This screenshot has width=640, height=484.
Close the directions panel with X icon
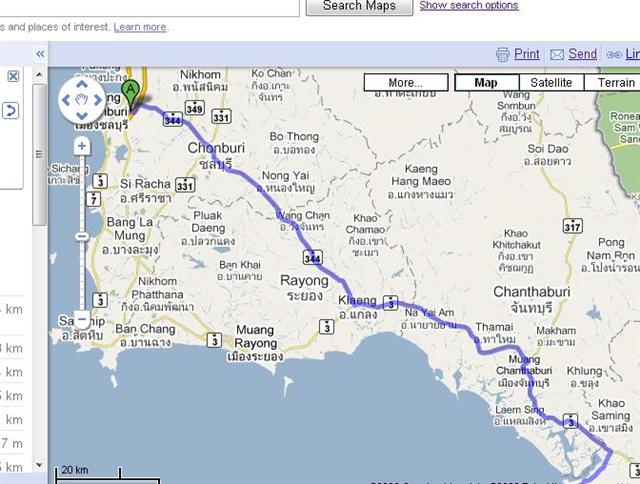[x=13, y=76]
